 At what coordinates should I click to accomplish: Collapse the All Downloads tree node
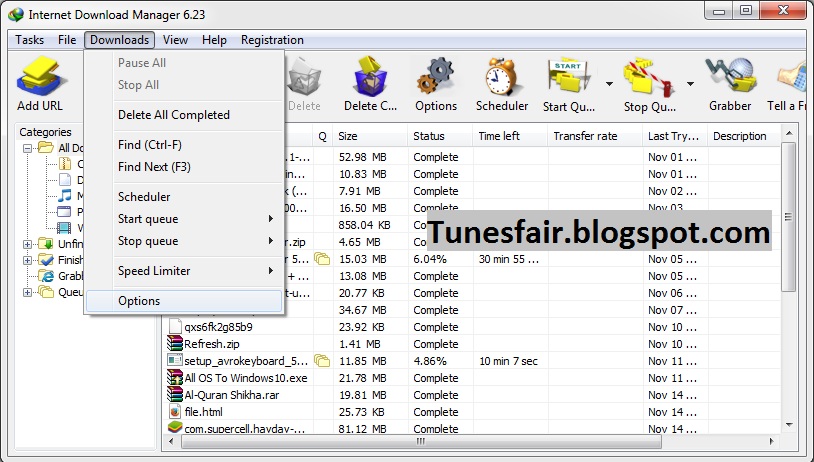coord(28,148)
